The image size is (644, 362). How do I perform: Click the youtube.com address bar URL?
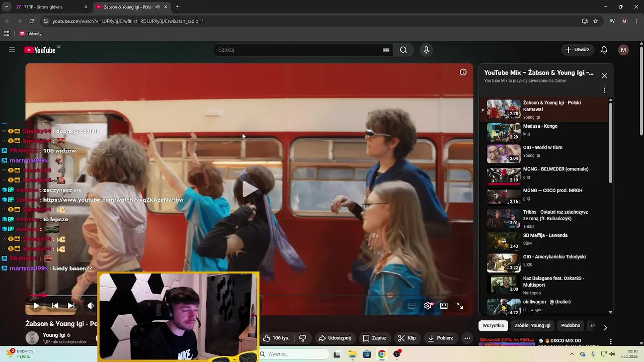point(128,21)
